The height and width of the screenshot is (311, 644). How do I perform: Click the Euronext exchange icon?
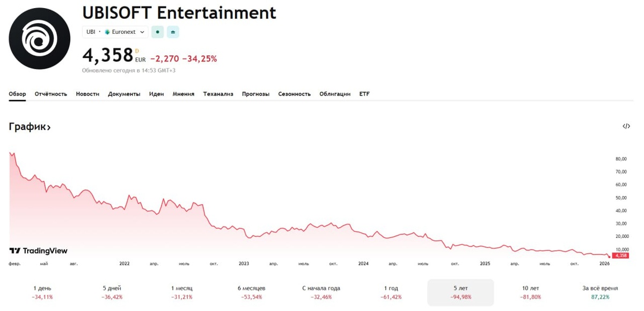click(x=107, y=32)
